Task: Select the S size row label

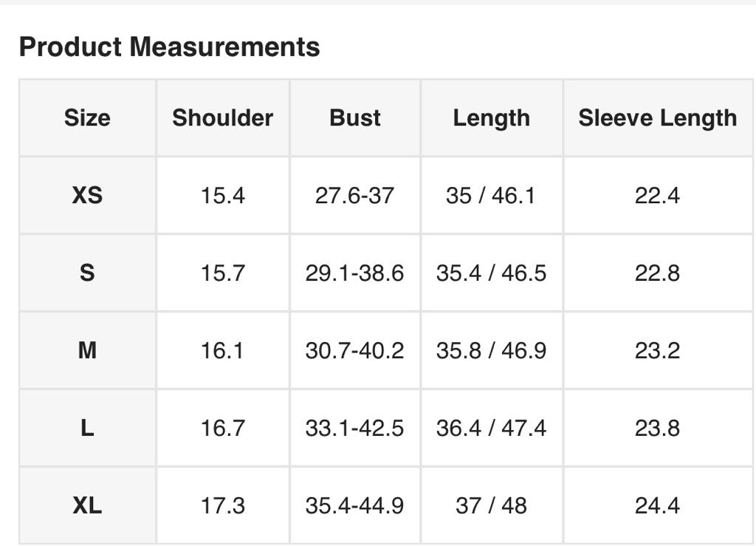Action: pos(87,273)
